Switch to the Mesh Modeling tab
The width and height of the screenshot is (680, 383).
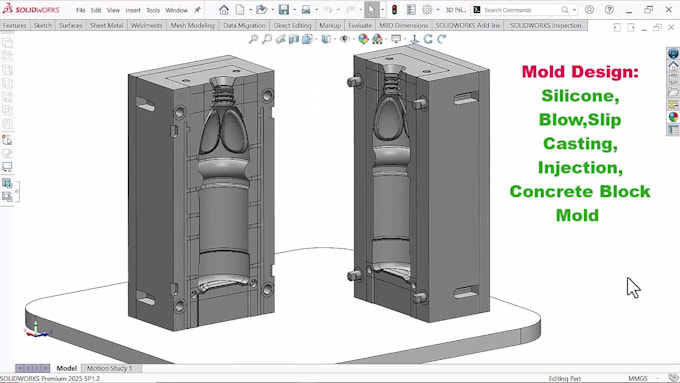coord(193,26)
